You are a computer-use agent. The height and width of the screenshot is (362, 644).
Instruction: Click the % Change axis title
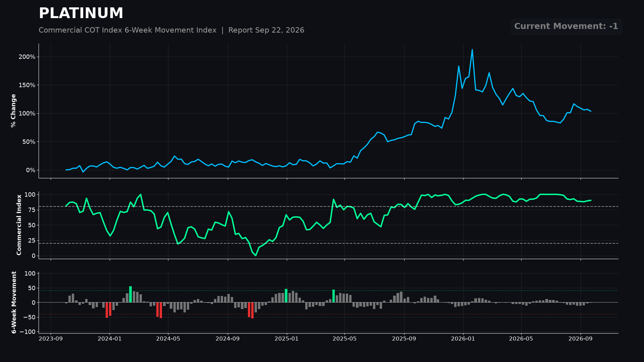click(13, 111)
